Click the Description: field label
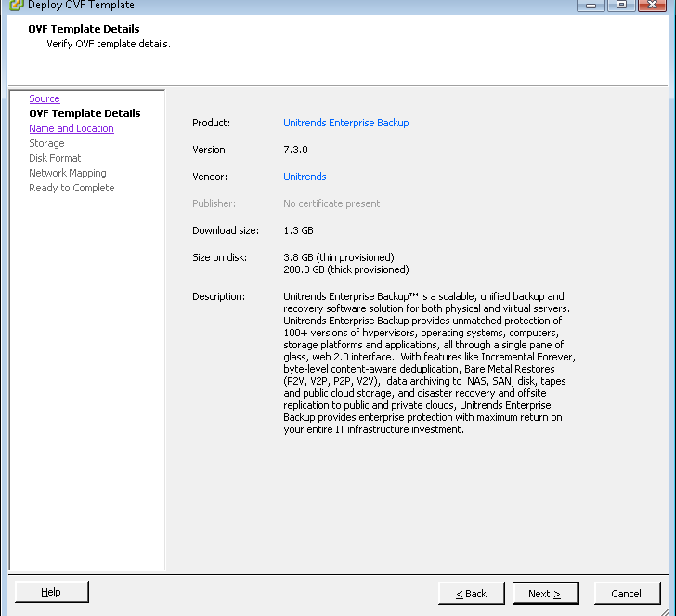 click(x=218, y=296)
